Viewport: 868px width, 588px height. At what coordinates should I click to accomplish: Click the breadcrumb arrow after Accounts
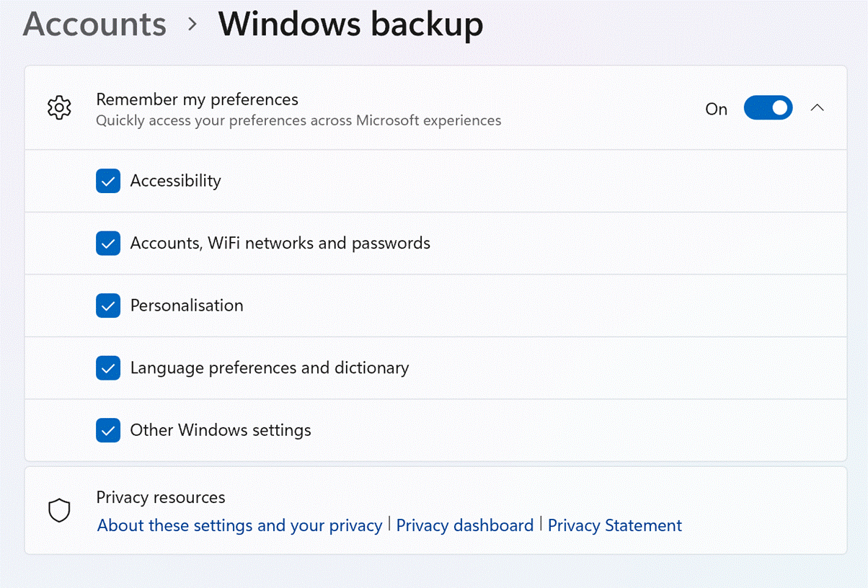192,24
